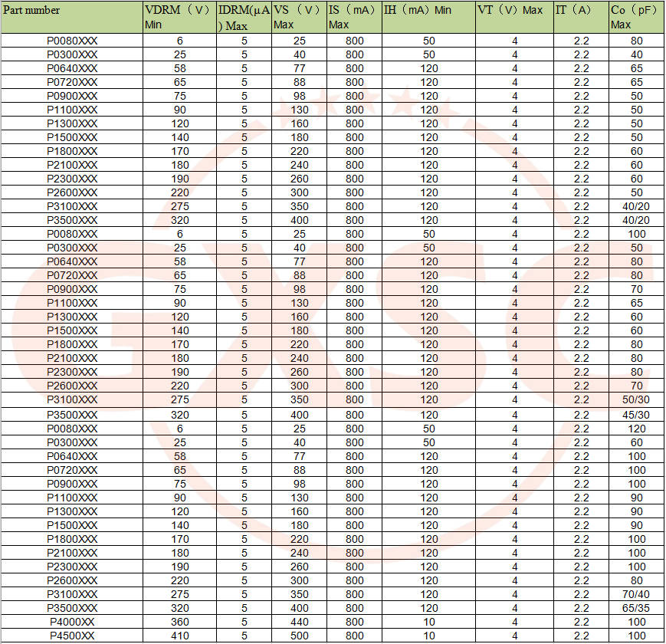
Task: Select P0300XXX part number with Co 60
Action: pos(72,442)
